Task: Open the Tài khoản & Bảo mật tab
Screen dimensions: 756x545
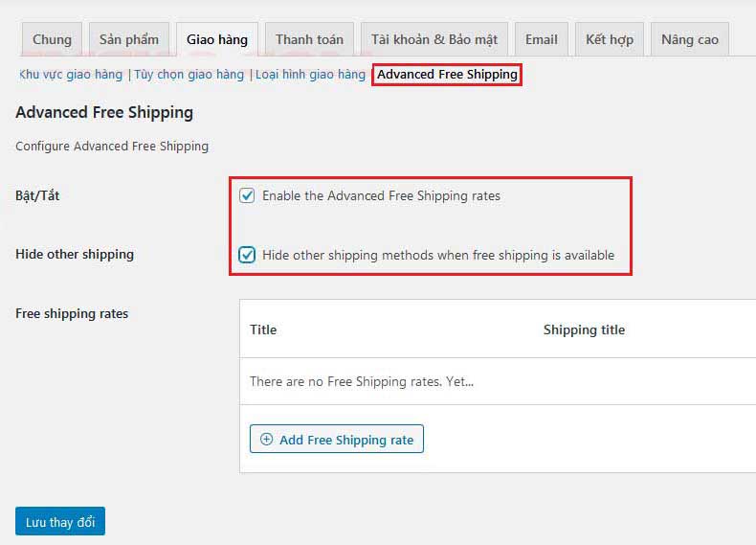Action: (434, 39)
